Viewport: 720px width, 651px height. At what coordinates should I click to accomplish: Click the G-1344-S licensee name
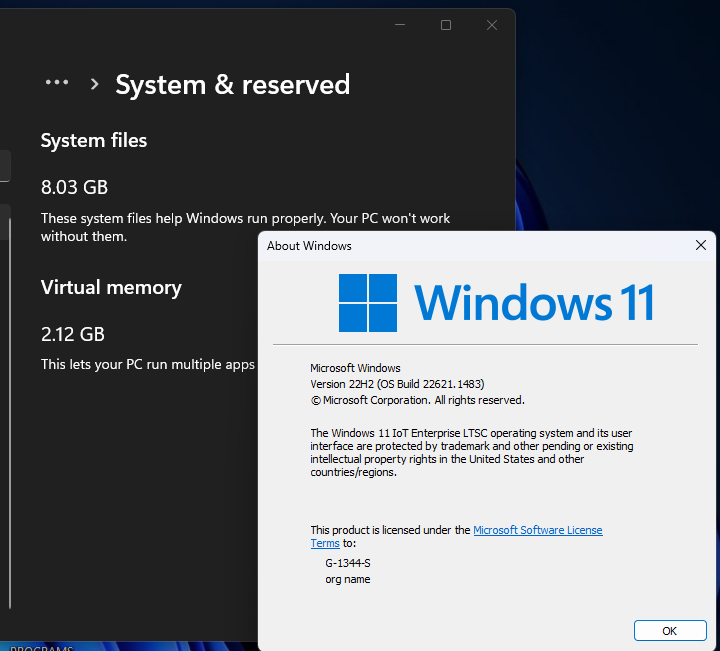[x=348, y=563]
